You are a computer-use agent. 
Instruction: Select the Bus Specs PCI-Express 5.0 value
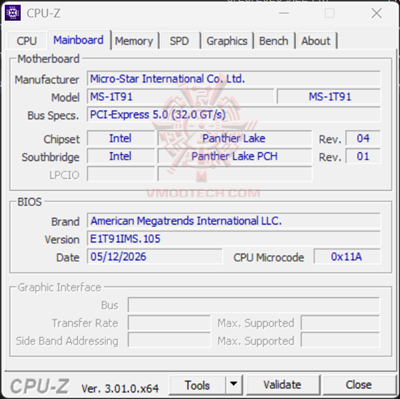pos(234,115)
